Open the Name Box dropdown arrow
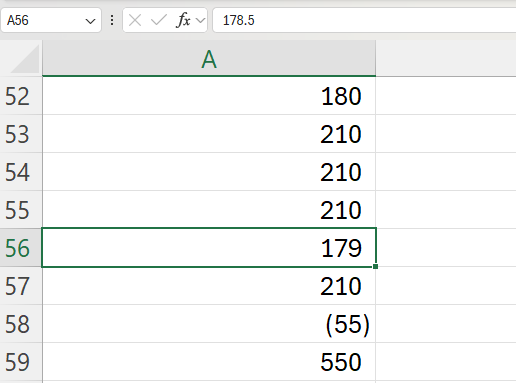The width and height of the screenshot is (516, 383). tap(90, 21)
